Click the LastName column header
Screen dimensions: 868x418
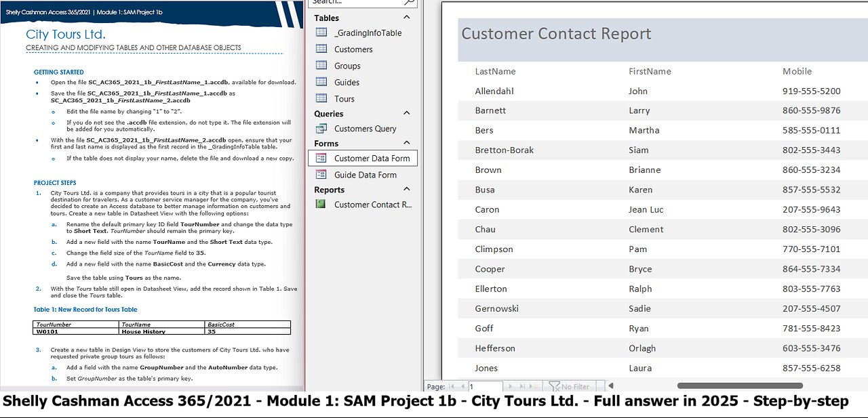tap(495, 71)
